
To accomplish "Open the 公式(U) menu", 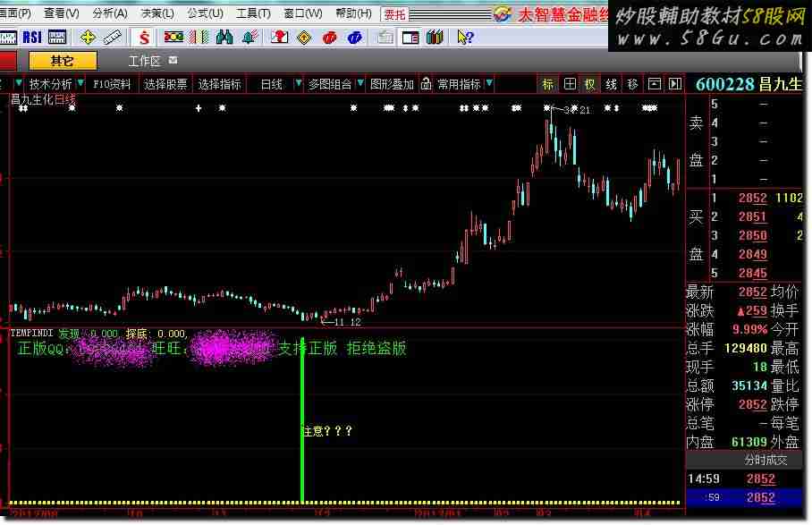I will point(205,13).
